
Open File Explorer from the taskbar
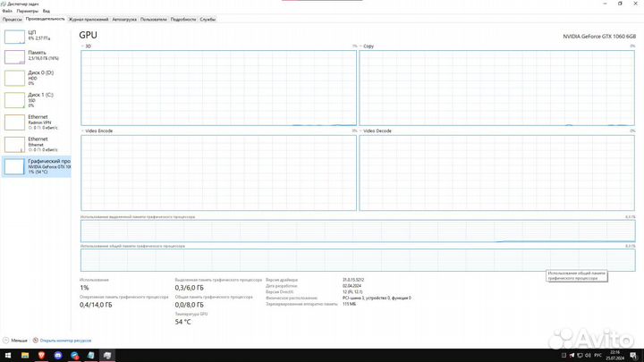click(25, 356)
